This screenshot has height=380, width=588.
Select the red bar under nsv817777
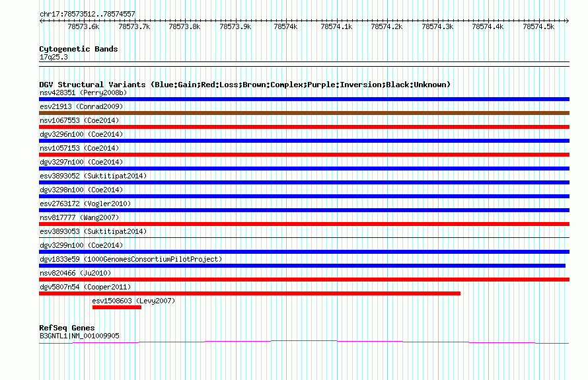coord(304,224)
